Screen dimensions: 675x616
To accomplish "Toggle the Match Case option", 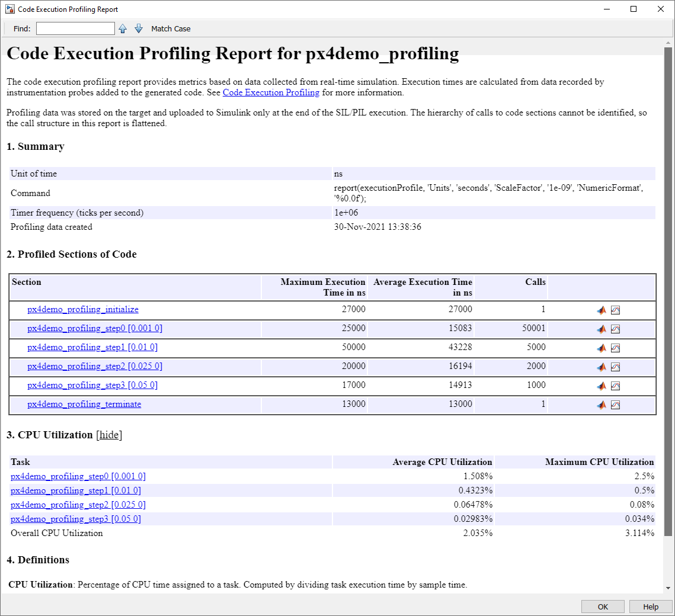I will click(x=171, y=29).
